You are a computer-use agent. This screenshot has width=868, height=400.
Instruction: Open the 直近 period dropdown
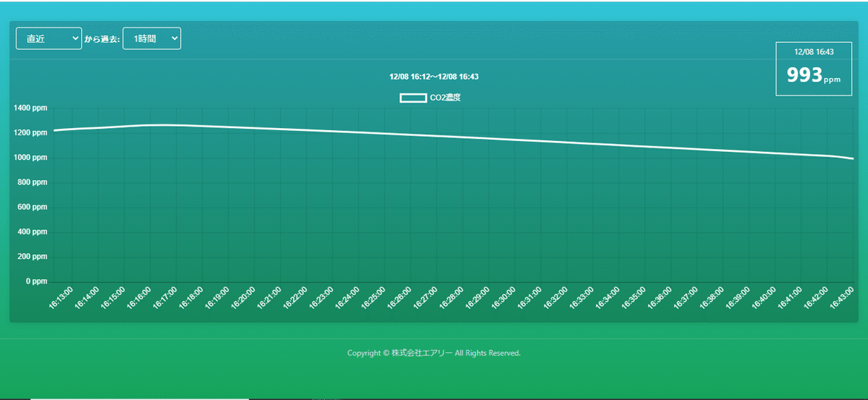(x=48, y=38)
